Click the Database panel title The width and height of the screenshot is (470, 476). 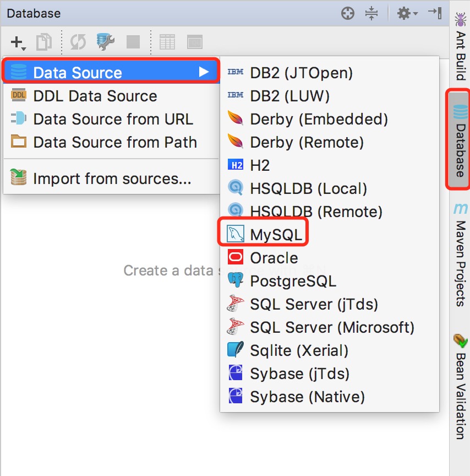[x=34, y=13]
